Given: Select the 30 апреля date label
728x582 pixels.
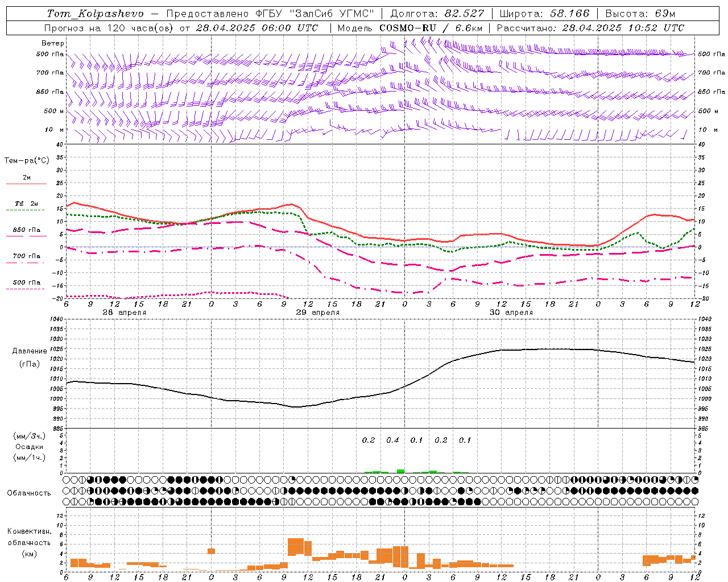Looking at the screenshot, I should [x=511, y=312].
